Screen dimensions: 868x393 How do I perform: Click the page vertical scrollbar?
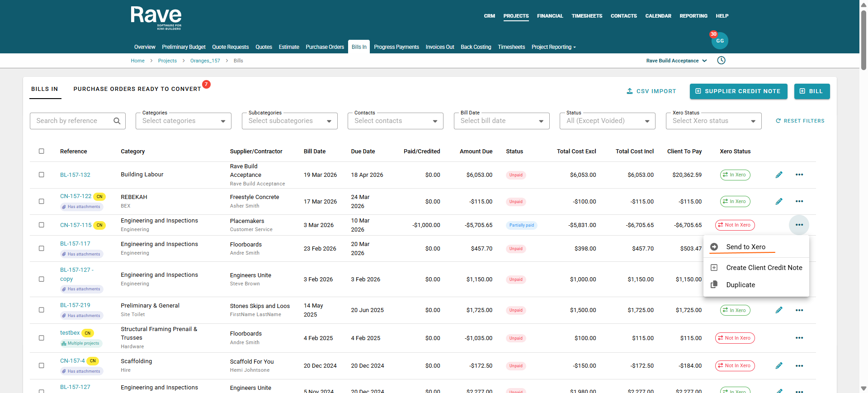(x=863, y=41)
